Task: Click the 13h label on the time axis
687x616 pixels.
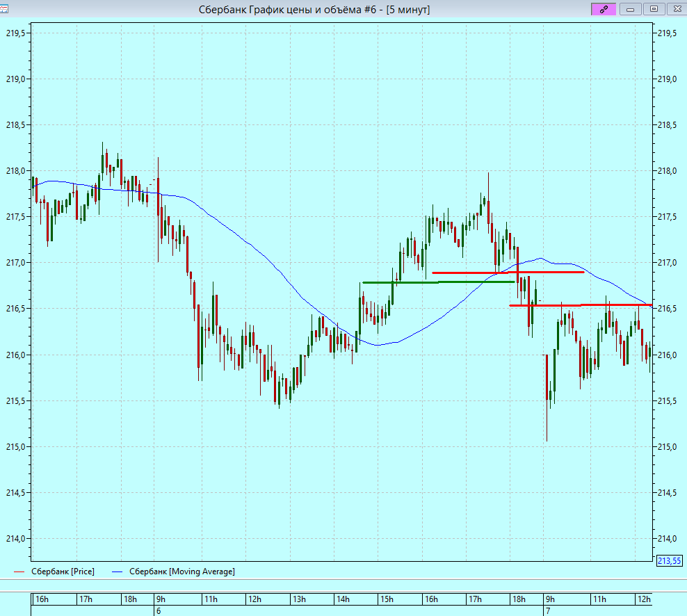Action: click(299, 599)
